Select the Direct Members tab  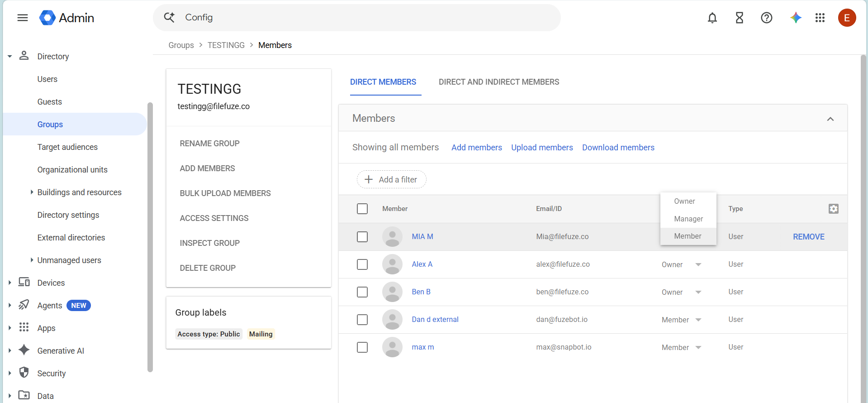tap(383, 82)
